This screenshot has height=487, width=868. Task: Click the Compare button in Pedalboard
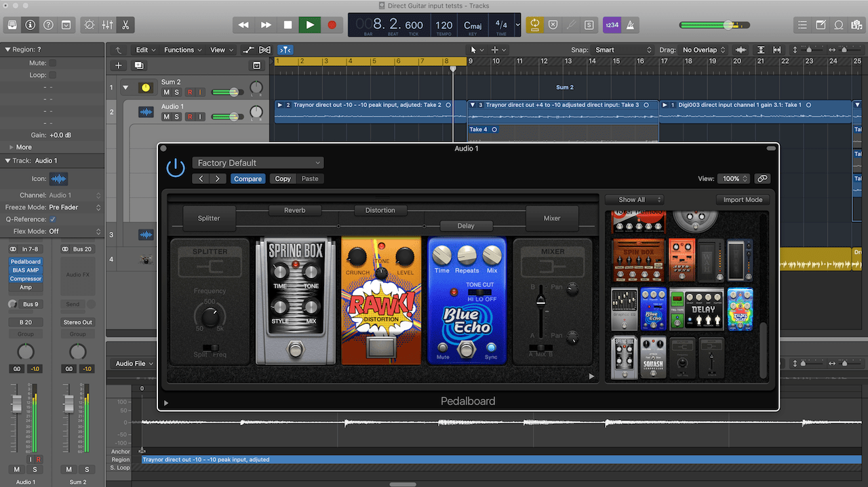(x=248, y=178)
